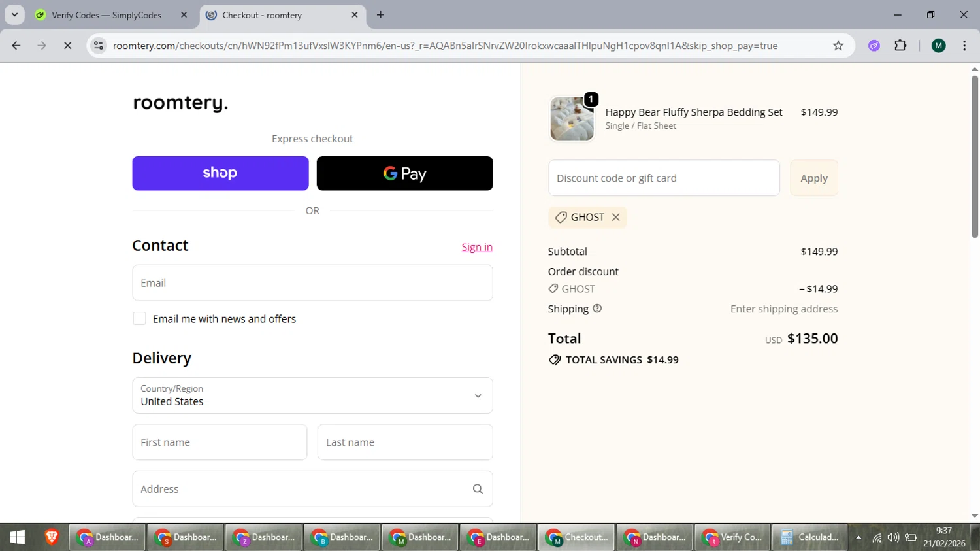The width and height of the screenshot is (980, 551).
Task: Switch to the Dashboard window with the E badge
Action: click(x=498, y=537)
